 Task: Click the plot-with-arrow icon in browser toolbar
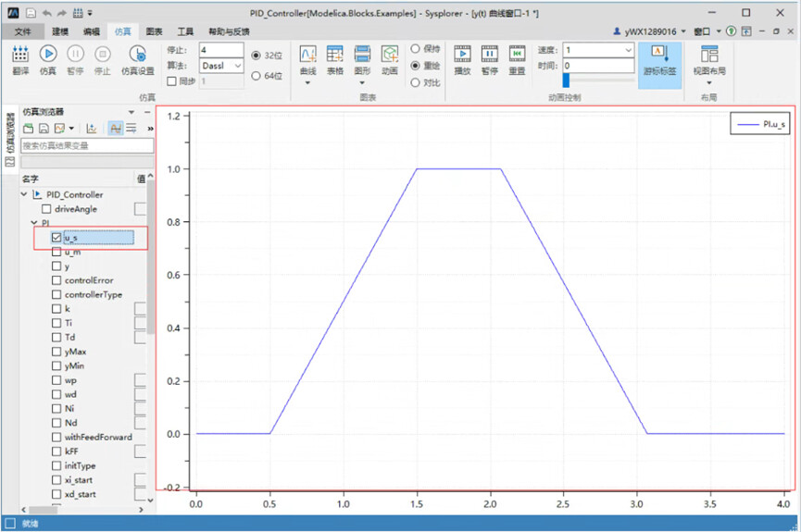click(92, 129)
